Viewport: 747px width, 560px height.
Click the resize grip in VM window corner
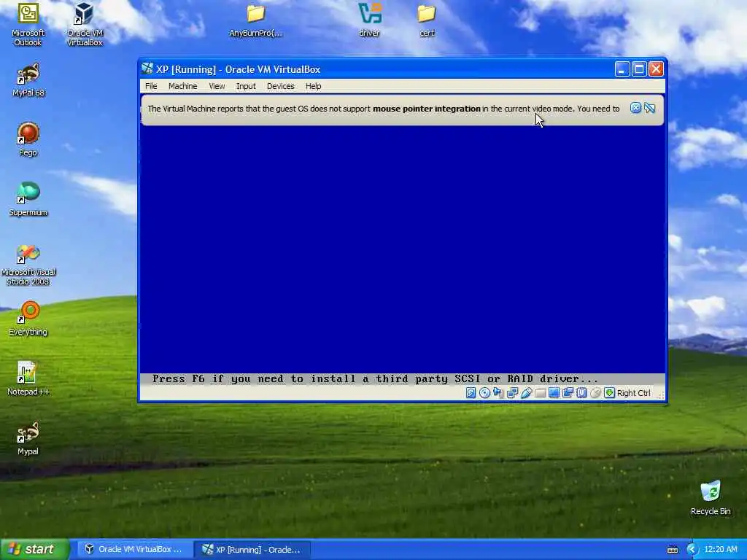(x=660, y=394)
